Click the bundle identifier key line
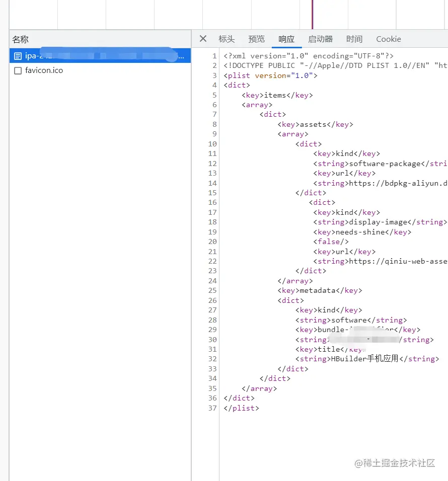Viewport: 448px width, 481px height. click(x=358, y=330)
